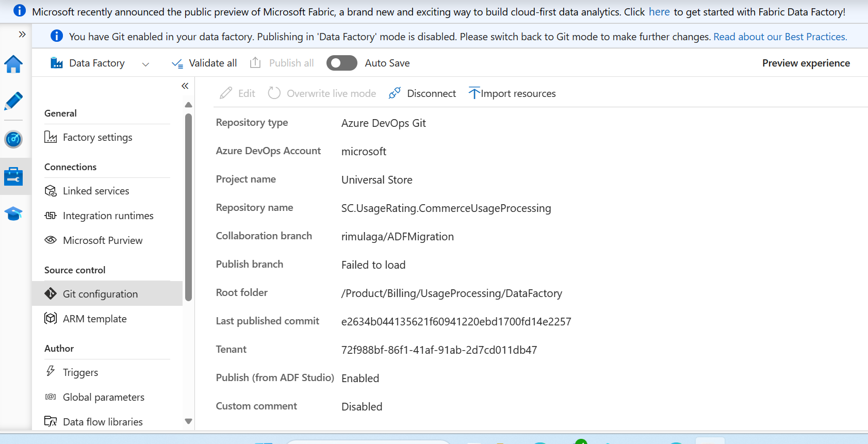Click the Validate all checkmark icon
This screenshot has width=868, height=444.
point(177,64)
